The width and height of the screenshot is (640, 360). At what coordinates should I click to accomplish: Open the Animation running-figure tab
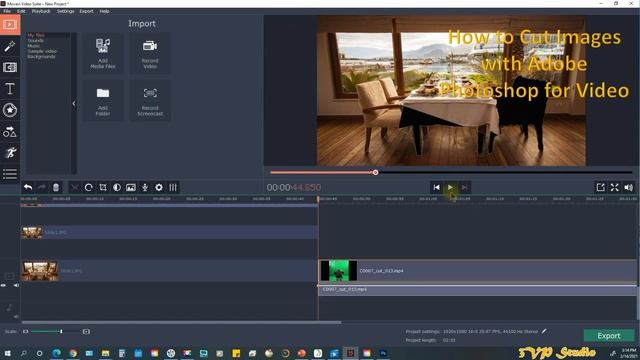coord(10,153)
